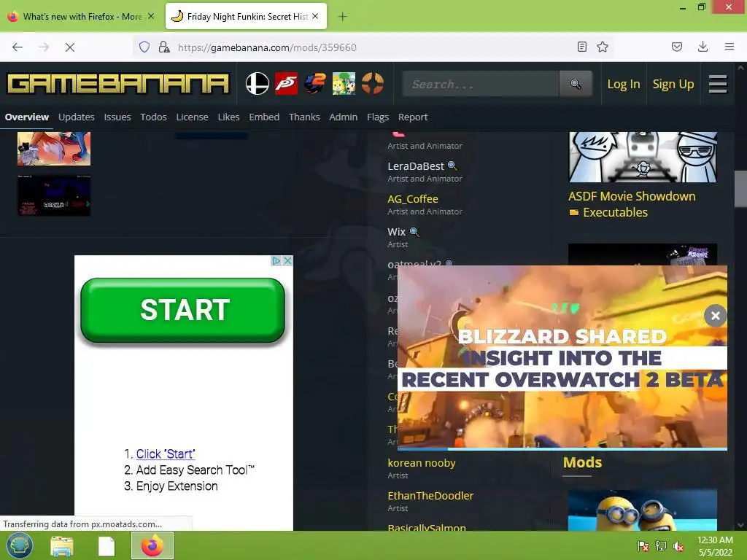Open volume muted tray icon
This screenshot has width=747, height=560.
point(678,546)
